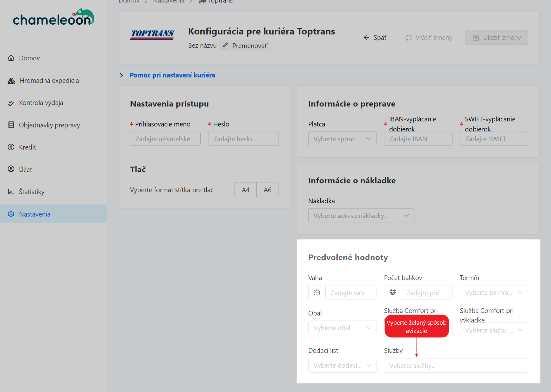551x392 pixels.
Task: Open Hromadná expedícia in the sidebar
Action: tap(54, 81)
